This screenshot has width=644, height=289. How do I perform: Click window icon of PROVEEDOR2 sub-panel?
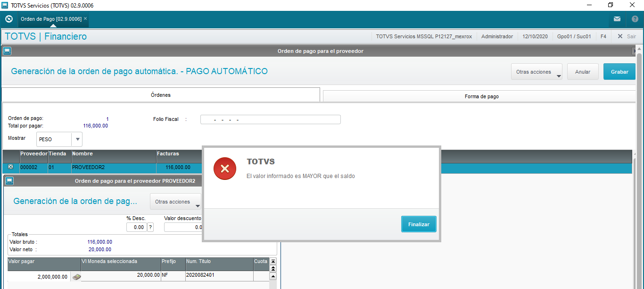(x=9, y=180)
